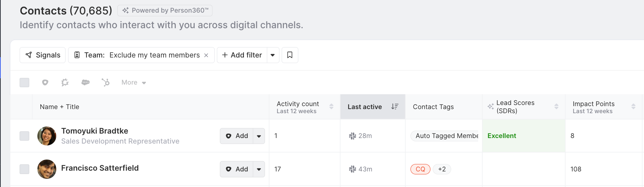Select Francisco Satterfield's row checkbox
The width and height of the screenshot is (644, 187).
24,169
